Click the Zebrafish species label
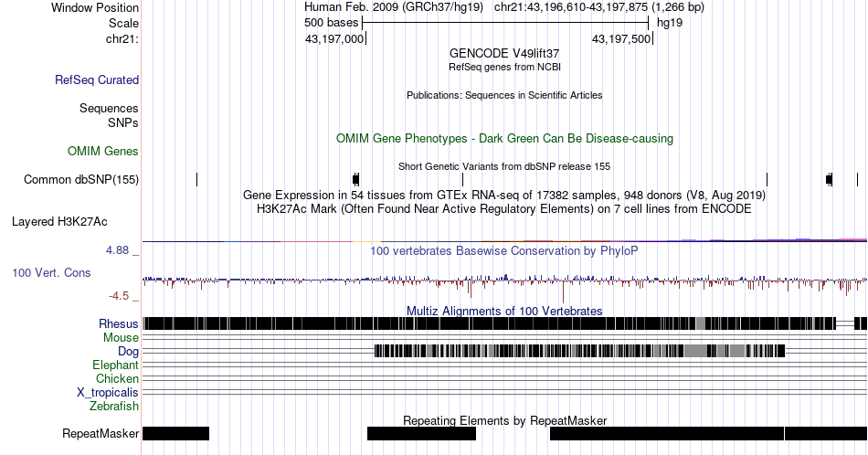Screen dimensions: 868x455 pyautogui.click(x=114, y=406)
